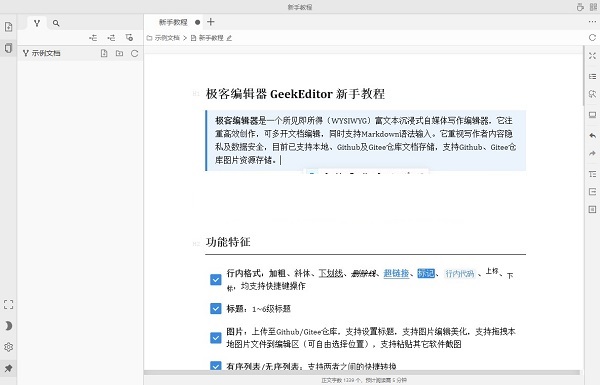Uncheck the 标题：1~6级标题 checkbox
This screenshot has width=600, height=385.
click(x=216, y=308)
